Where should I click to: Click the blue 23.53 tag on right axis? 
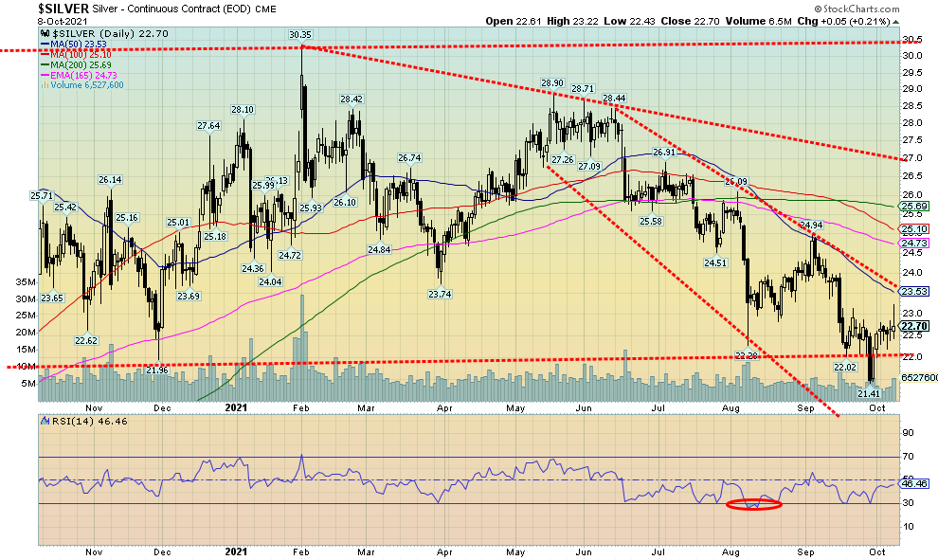[913, 291]
